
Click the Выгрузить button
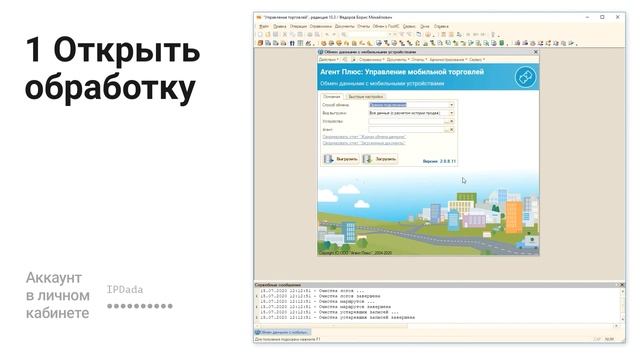[x=341, y=159]
